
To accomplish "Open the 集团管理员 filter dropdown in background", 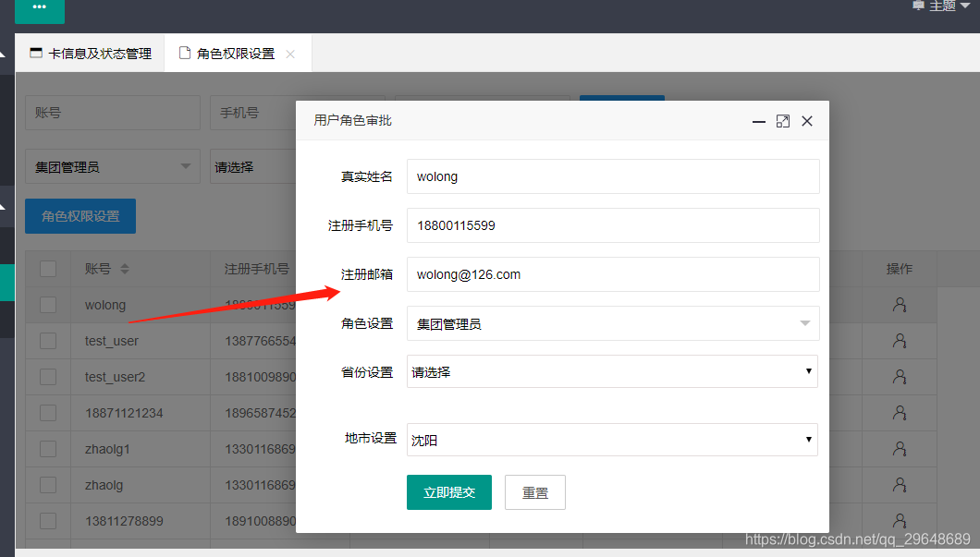I will click(x=113, y=166).
